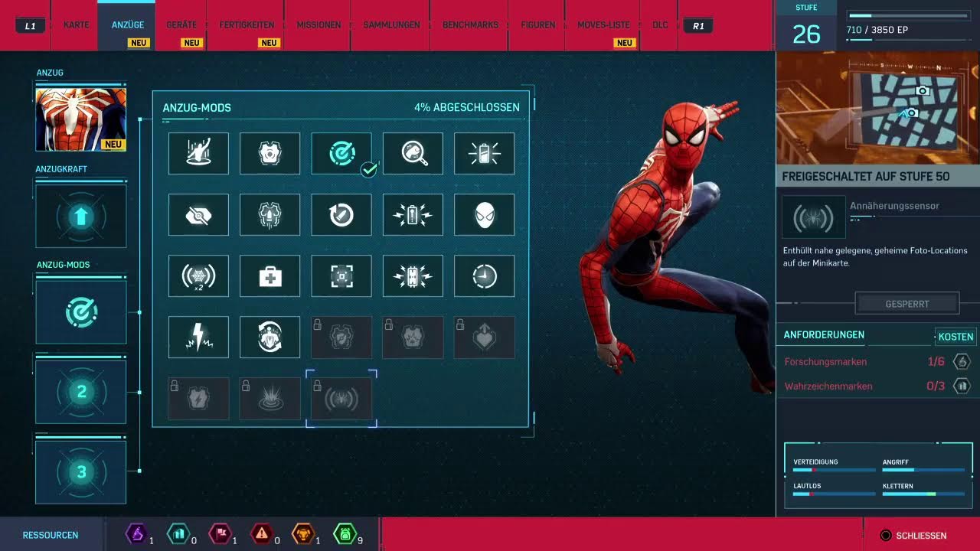Select the rotating figure arrows mod
The width and height of the screenshot is (980, 551).
click(x=269, y=337)
